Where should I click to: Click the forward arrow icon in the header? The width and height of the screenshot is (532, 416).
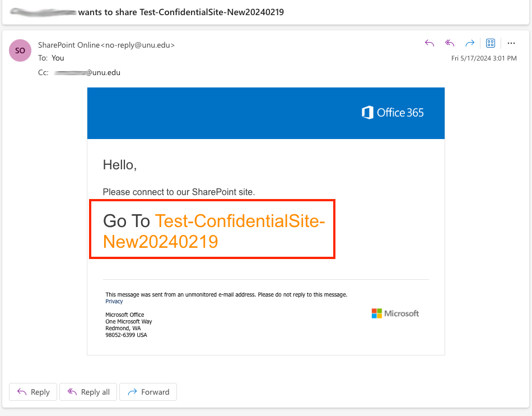(470, 43)
